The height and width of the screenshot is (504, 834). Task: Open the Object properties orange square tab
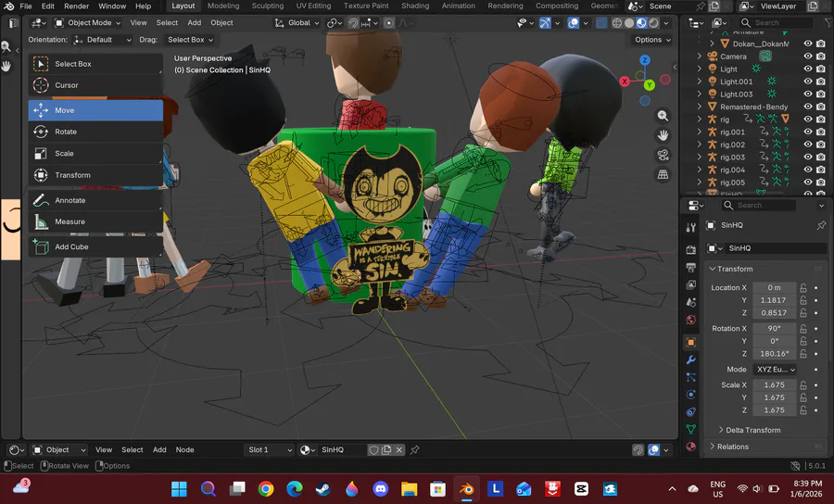click(691, 343)
